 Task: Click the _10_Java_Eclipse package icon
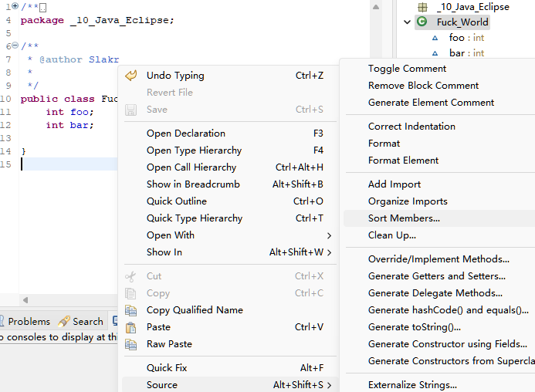click(422, 6)
